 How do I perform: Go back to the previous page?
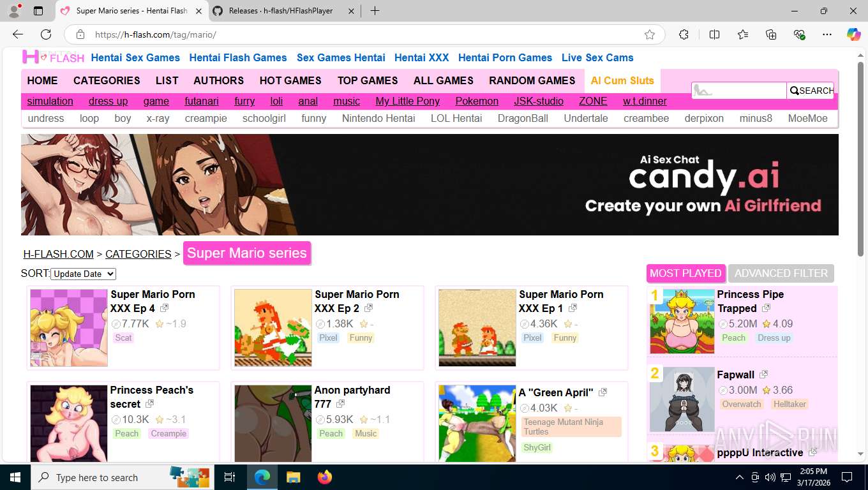18,34
